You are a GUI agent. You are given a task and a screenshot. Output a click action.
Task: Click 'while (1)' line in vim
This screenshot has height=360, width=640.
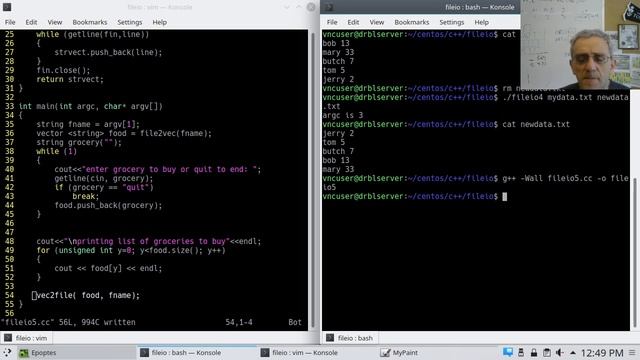[x=56, y=151]
